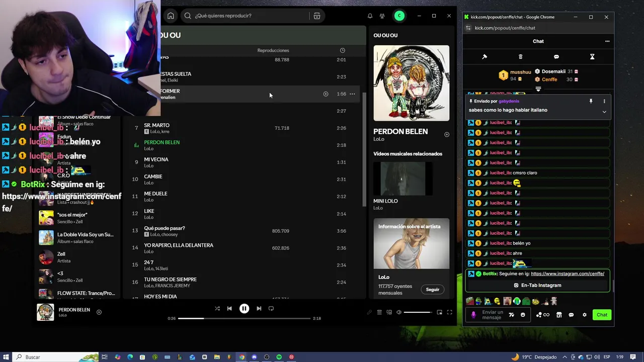The image size is (644, 362).
Task: Click the En-Tab Instagram button
Action: (x=537, y=285)
